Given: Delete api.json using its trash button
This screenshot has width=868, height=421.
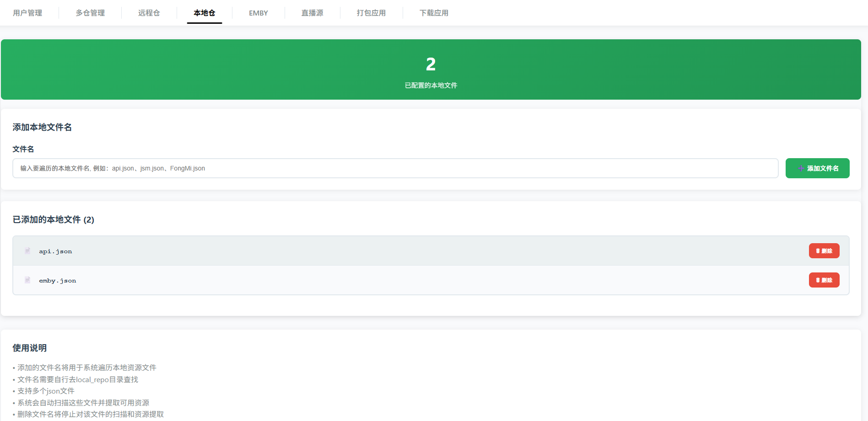Looking at the screenshot, I should (824, 251).
